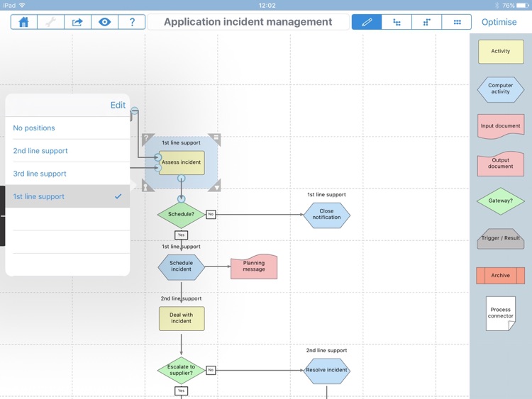Screen dimensions: 532x399
Task: Open help with the question mark icon
Action: tap(132, 22)
